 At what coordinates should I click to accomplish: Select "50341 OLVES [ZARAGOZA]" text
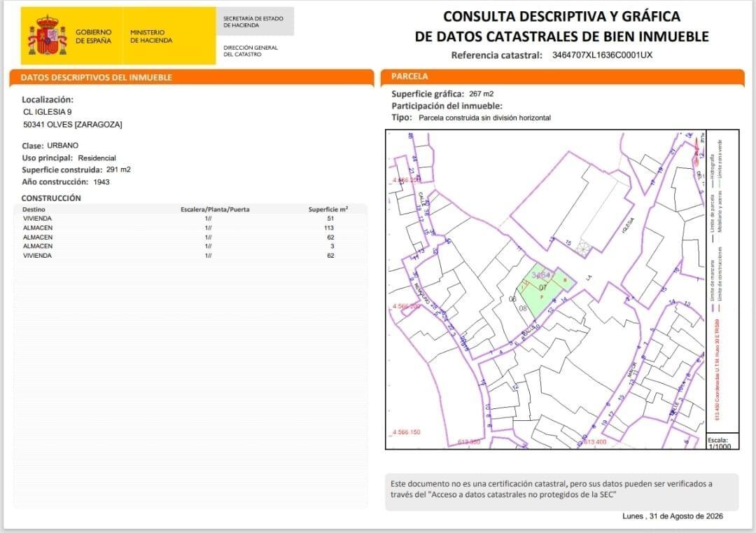[72, 125]
